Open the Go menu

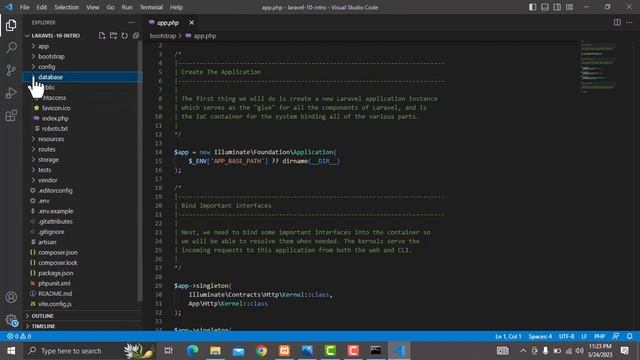[110, 7]
